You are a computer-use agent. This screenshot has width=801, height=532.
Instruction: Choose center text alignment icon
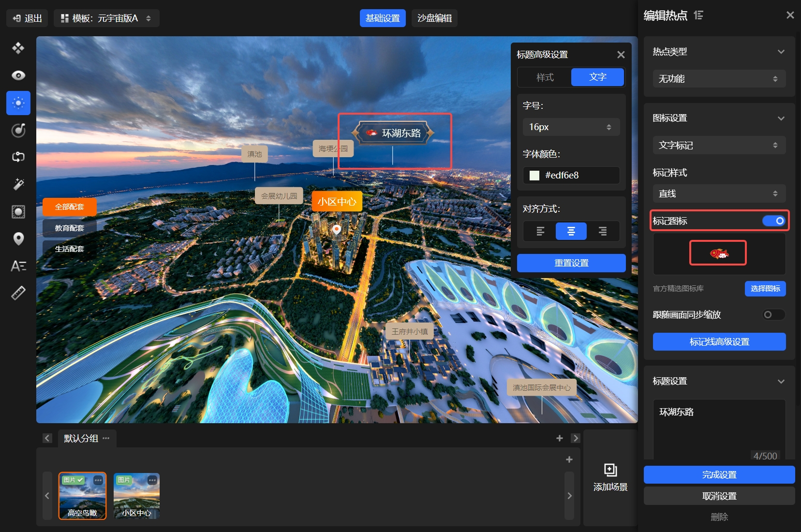click(x=571, y=232)
